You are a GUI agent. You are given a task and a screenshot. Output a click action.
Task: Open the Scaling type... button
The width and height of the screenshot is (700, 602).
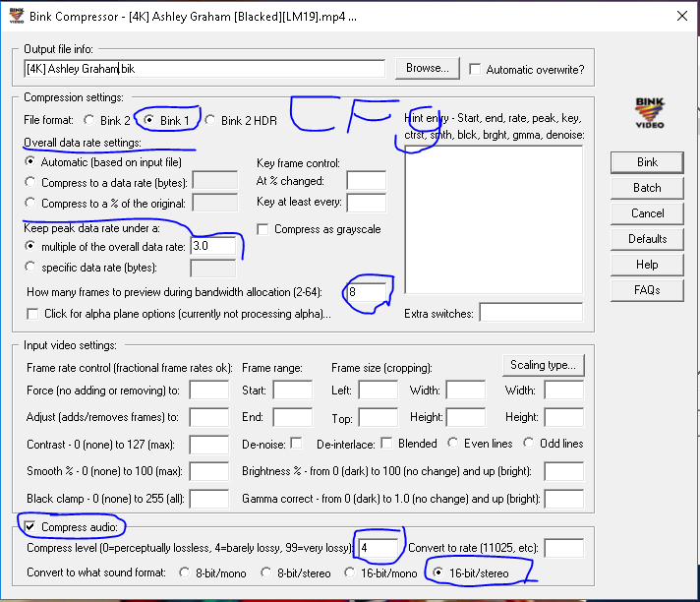click(x=544, y=365)
